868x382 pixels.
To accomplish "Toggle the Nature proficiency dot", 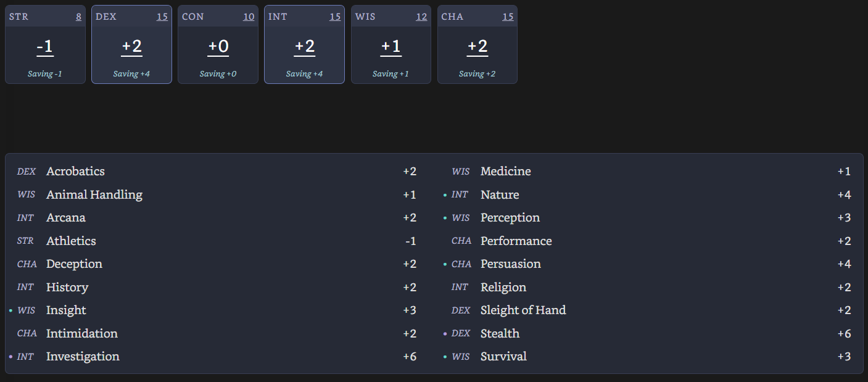I will click(x=445, y=195).
